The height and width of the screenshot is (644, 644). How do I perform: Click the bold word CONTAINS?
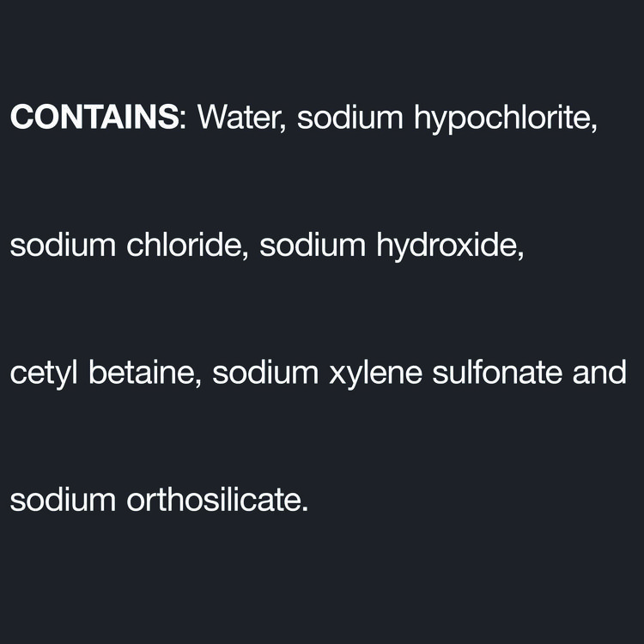94,118
